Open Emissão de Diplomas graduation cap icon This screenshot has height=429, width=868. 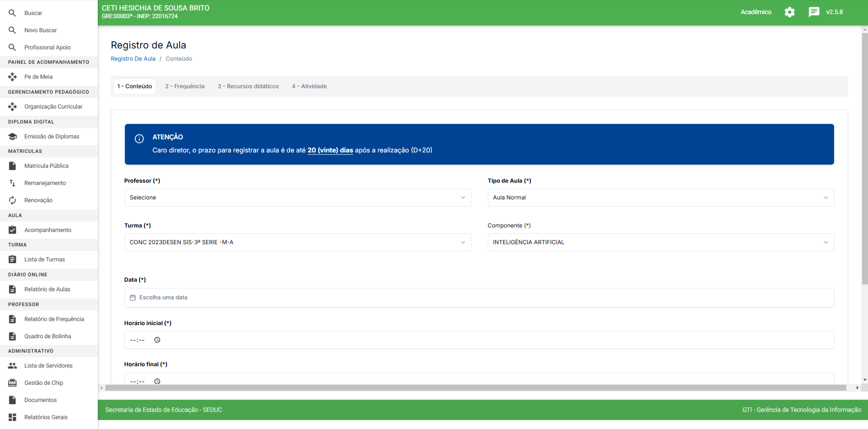(13, 137)
